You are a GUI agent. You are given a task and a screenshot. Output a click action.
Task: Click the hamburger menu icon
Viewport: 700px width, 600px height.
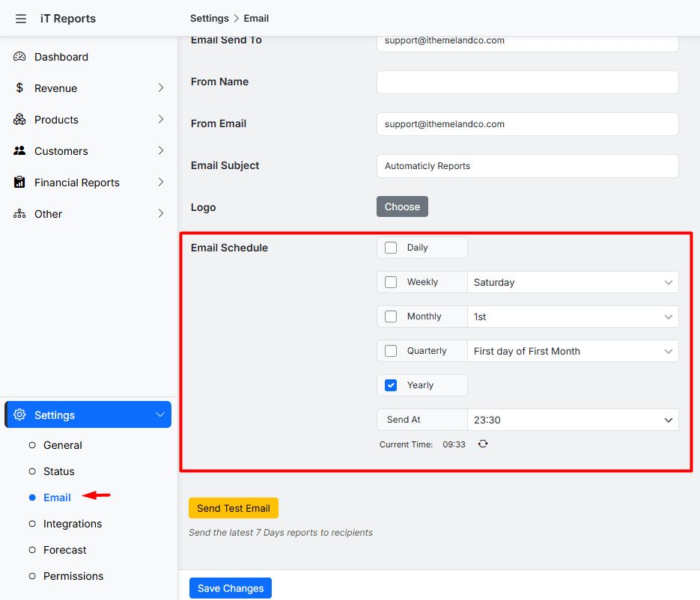(x=20, y=19)
